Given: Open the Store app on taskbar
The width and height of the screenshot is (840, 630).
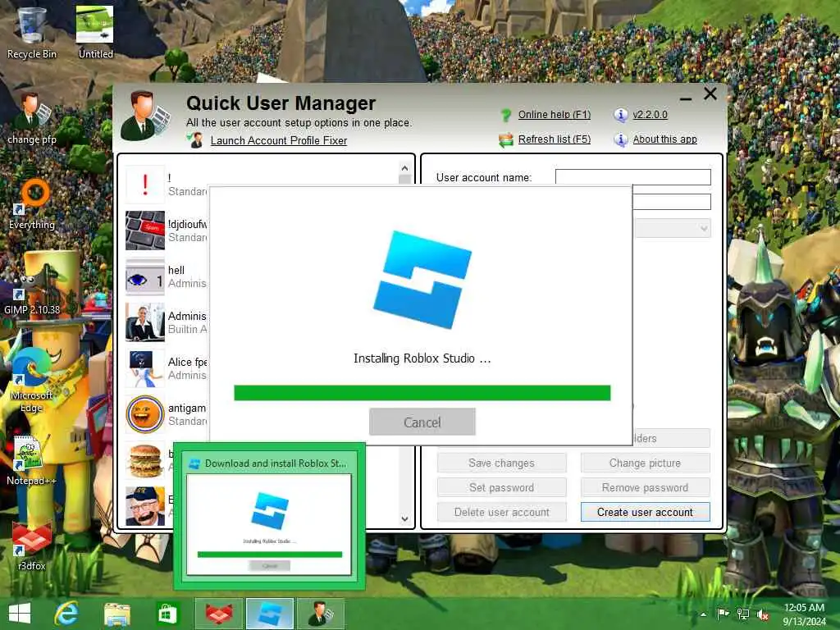Looking at the screenshot, I should 167,614.
